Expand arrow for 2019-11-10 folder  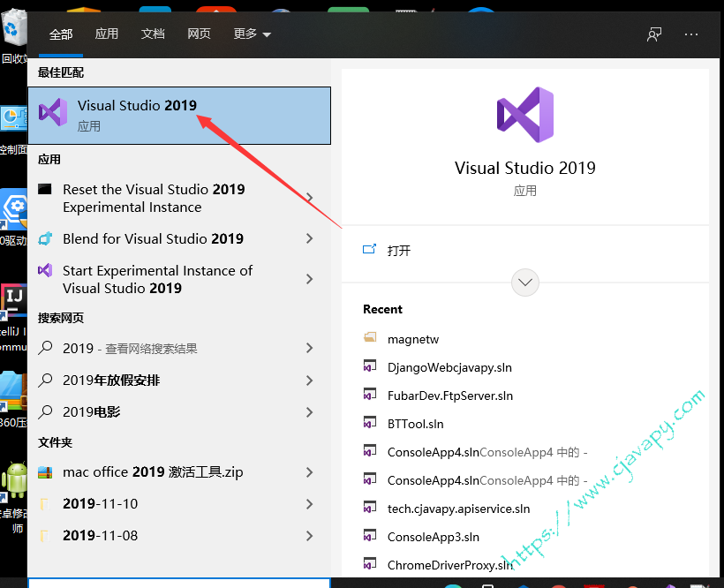tap(310, 504)
